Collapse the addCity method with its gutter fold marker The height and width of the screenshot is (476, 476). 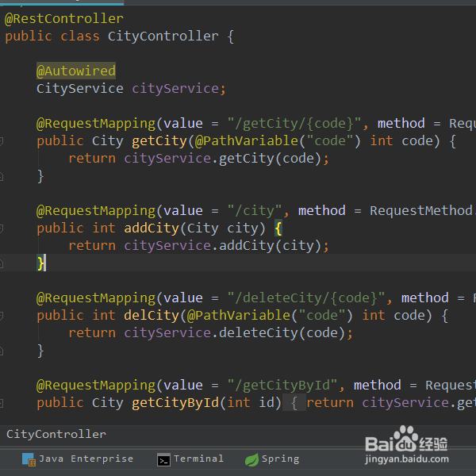tap(2, 228)
